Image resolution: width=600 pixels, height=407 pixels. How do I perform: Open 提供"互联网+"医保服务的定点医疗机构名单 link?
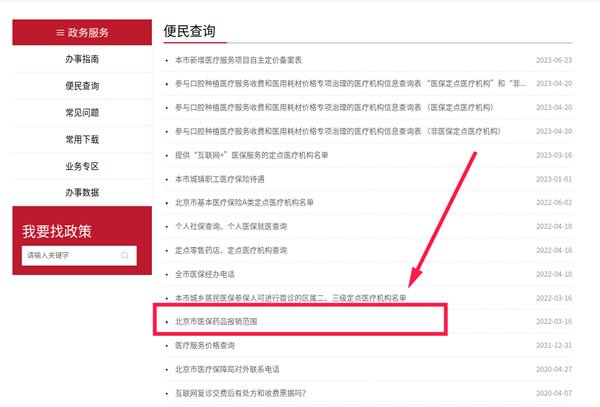(251, 155)
